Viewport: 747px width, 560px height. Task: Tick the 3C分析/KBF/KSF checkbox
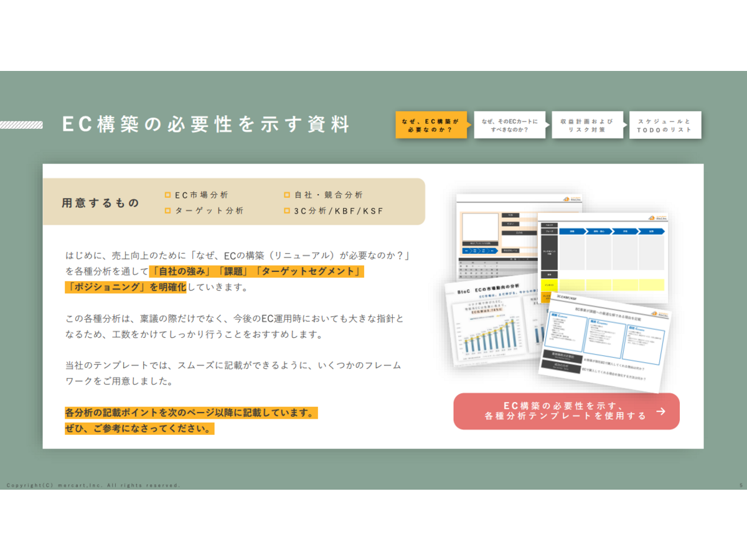pos(287,211)
